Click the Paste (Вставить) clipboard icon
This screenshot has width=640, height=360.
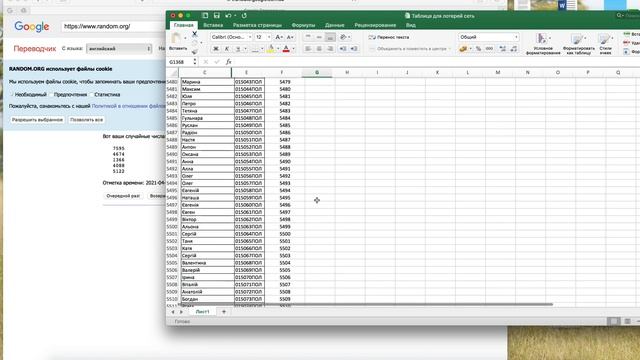click(x=176, y=38)
